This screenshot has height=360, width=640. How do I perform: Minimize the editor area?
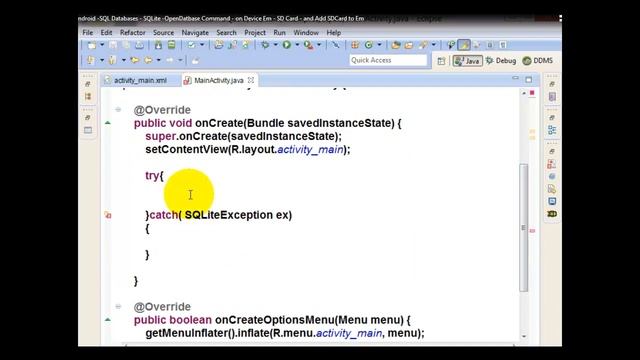pos(516,78)
